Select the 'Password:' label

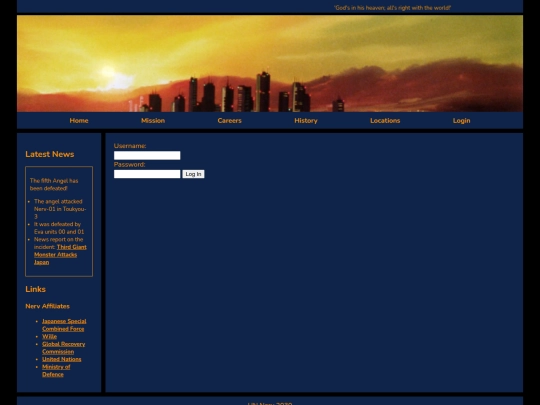[129, 164]
